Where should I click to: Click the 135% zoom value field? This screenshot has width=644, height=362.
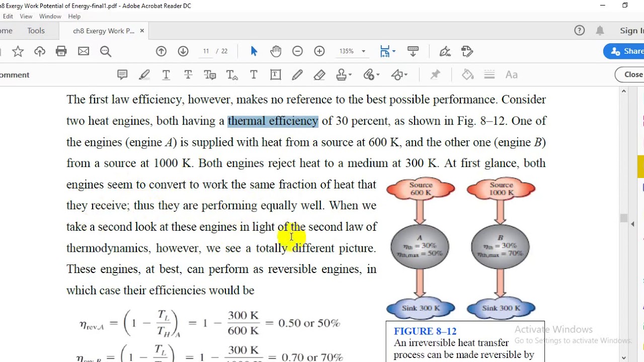pos(347,51)
